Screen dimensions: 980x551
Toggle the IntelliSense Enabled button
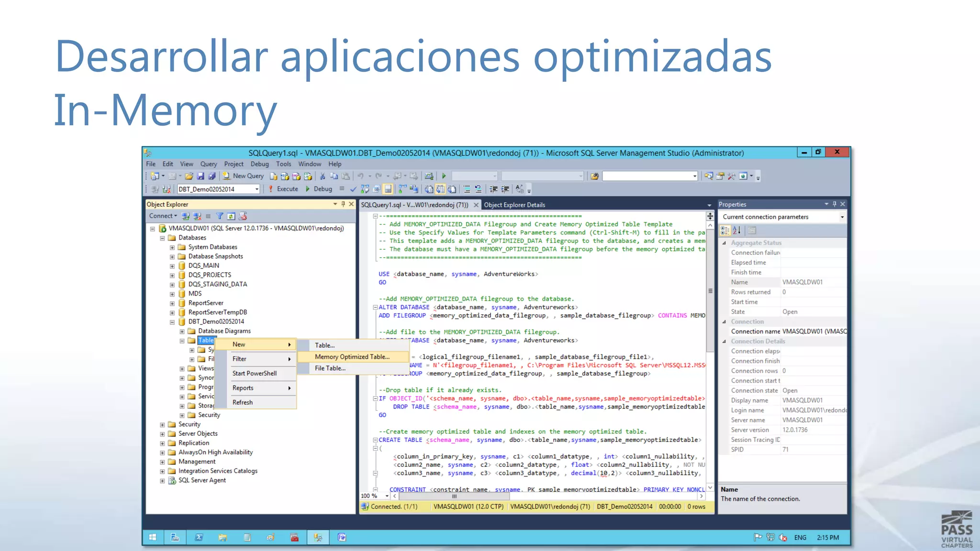tap(388, 189)
